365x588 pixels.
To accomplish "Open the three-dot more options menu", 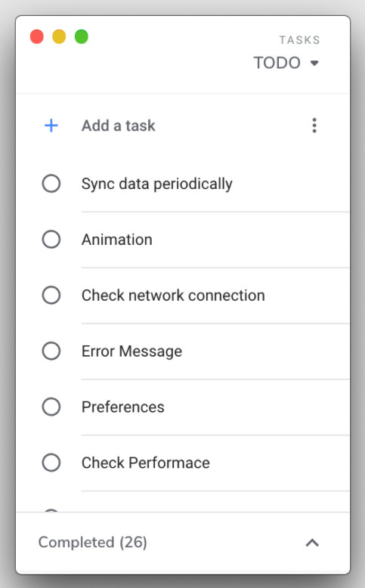I will click(x=314, y=125).
